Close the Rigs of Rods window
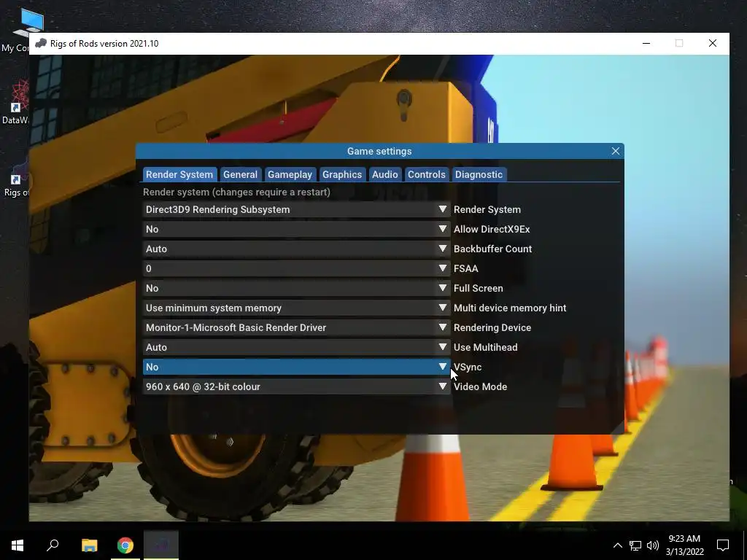Image resolution: width=747 pixels, height=560 pixels. point(713,43)
